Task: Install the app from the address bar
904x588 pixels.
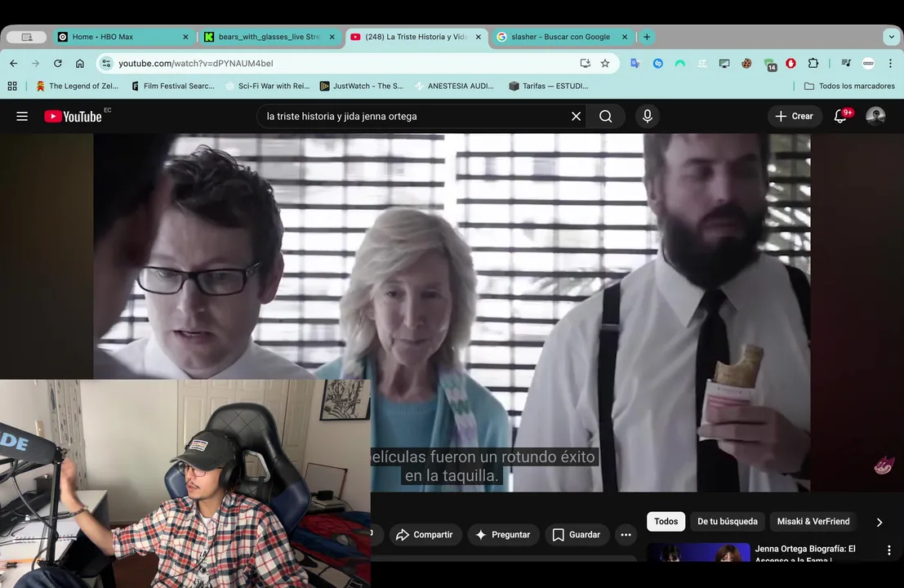Action: pos(585,64)
